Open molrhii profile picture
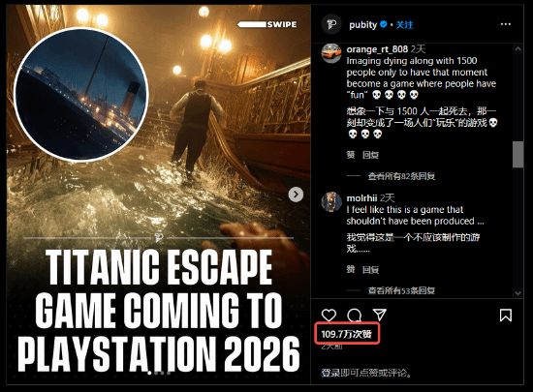The width and height of the screenshot is (533, 392). (x=331, y=201)
